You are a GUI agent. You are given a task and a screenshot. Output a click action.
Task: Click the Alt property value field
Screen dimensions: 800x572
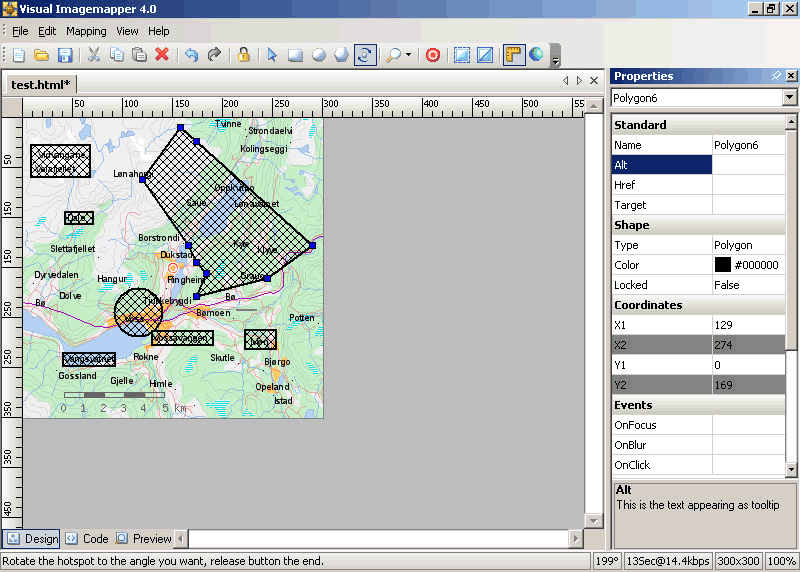pyautogui.click(x=748, y=165)
